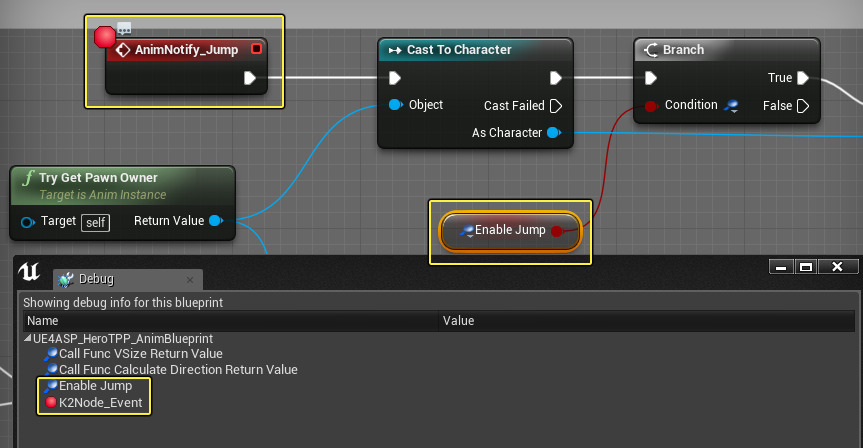Image resolution: width=863 pixels, height=448 pixels.
Task: Select Call Func VSize Return Value row
Action: click(140, 354)
